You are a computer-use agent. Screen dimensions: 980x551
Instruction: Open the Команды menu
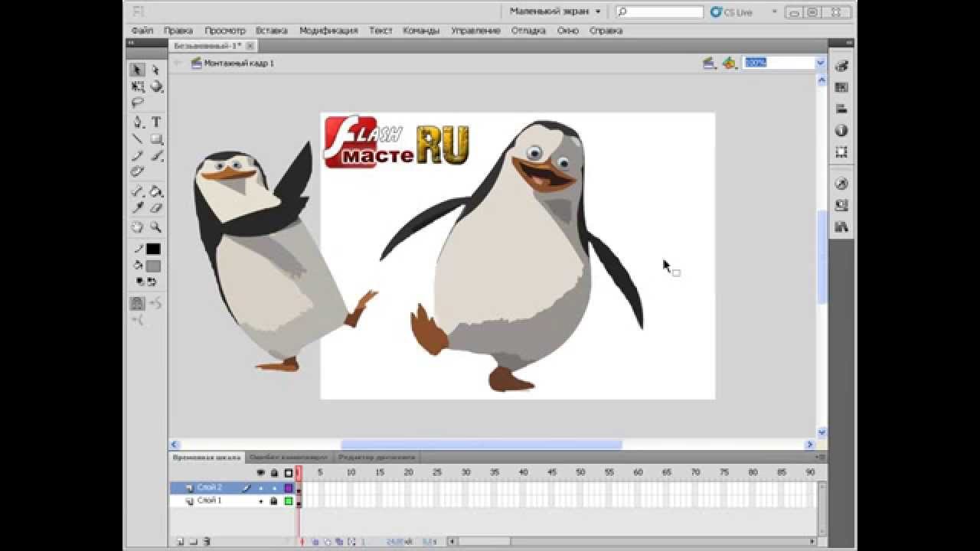(421, 31)
